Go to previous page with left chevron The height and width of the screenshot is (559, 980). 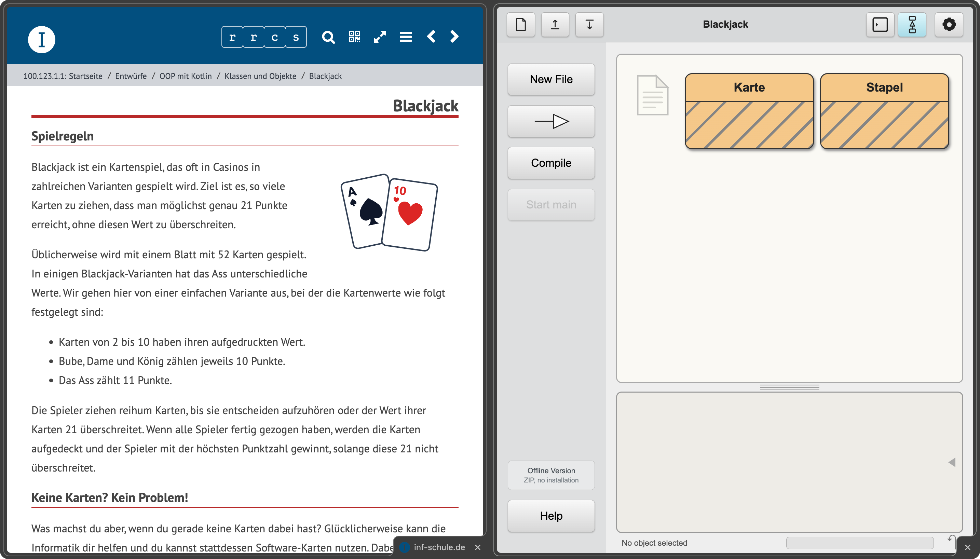coord(431,37)
